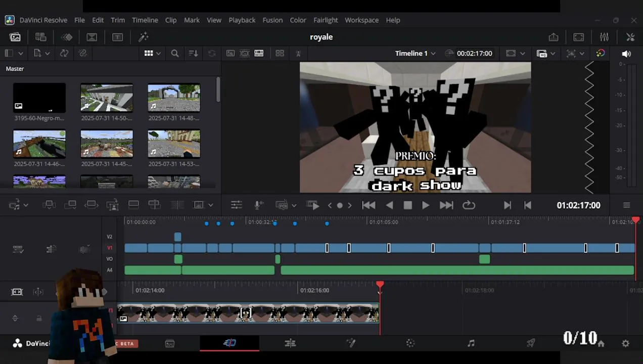Select source clip viewer mode
This screenshot has height=364, width=643.
231,53
